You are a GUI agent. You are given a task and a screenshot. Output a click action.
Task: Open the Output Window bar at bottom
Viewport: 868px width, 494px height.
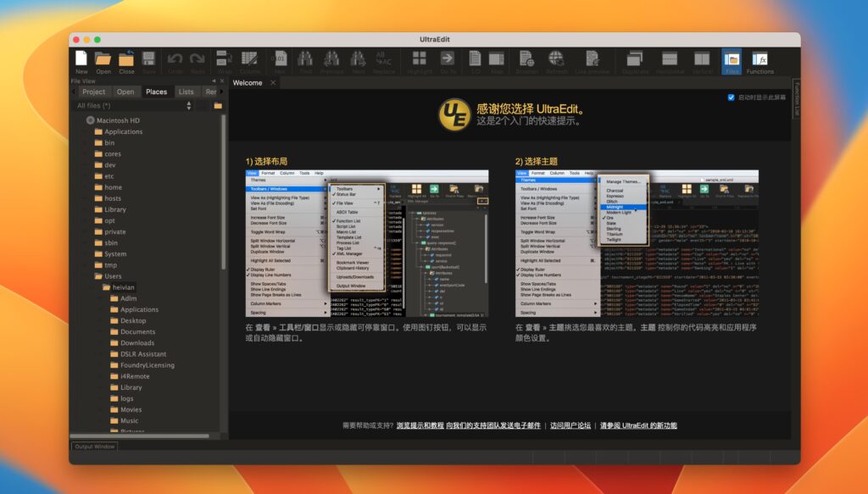(93, 445)
